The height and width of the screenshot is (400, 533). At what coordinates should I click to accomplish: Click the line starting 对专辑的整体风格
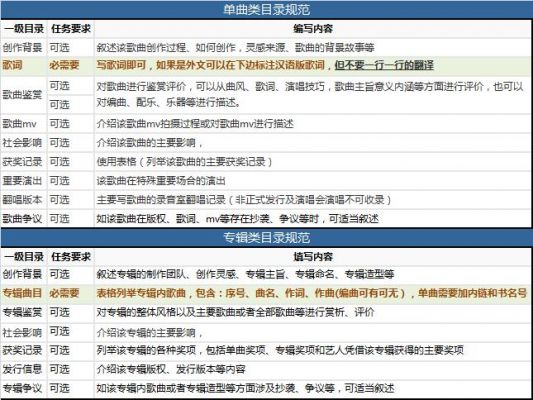pos(235,312)
